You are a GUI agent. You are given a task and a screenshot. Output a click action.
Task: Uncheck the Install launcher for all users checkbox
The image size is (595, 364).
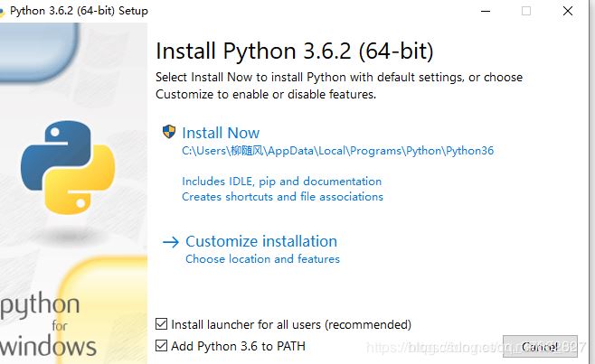[x=162, y=324]
